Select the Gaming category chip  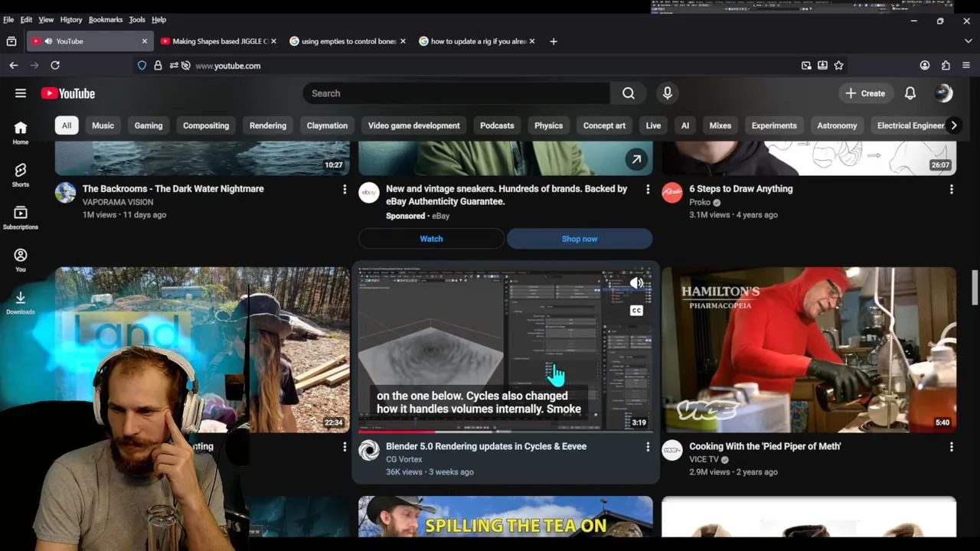coord(149,126)
